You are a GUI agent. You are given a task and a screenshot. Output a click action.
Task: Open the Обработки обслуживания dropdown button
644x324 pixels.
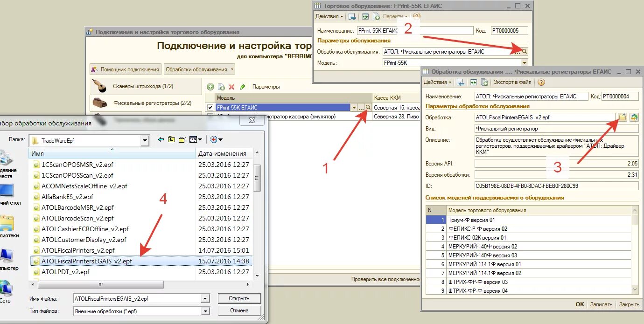199,69
